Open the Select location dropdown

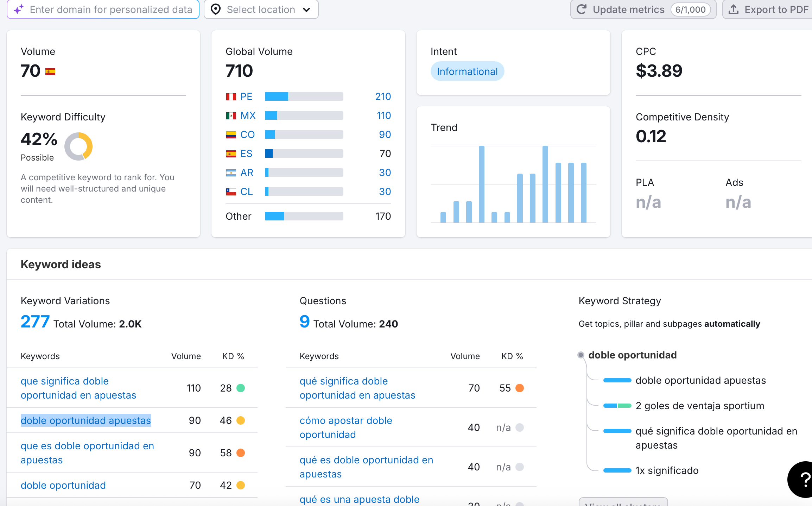[x=261, y=10]
